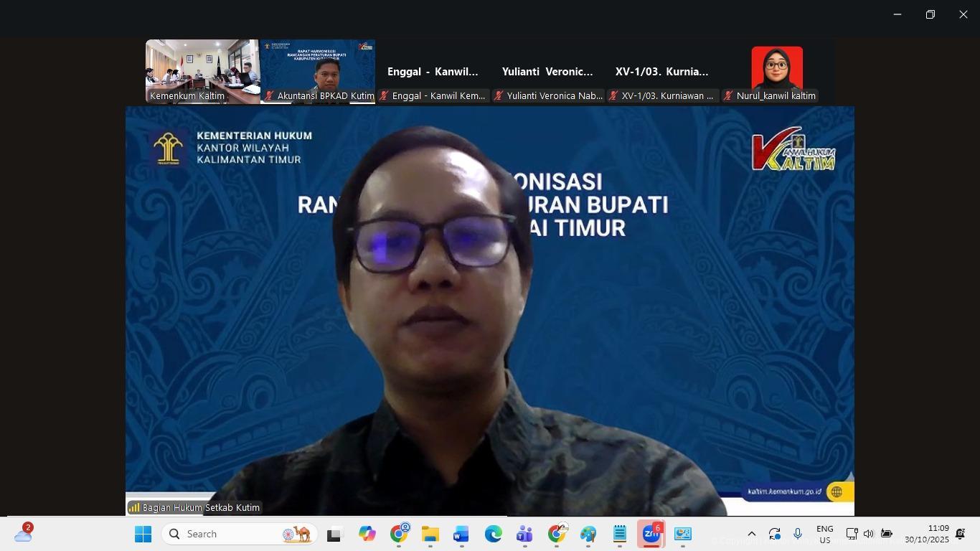This screenshot has height=551, width=980.
Task: Expand the hidden system tray icons chevron
Action: [x=751, y=534]
